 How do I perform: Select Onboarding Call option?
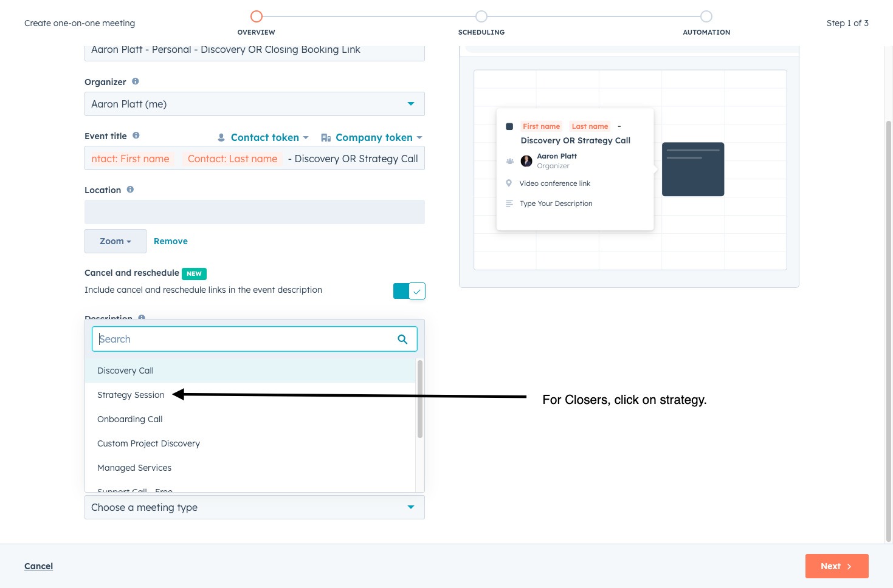coord(250,419)
